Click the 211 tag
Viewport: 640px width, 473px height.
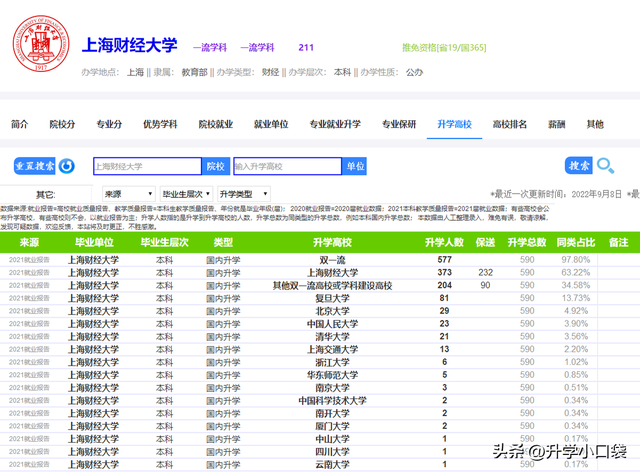coord(306,48)
